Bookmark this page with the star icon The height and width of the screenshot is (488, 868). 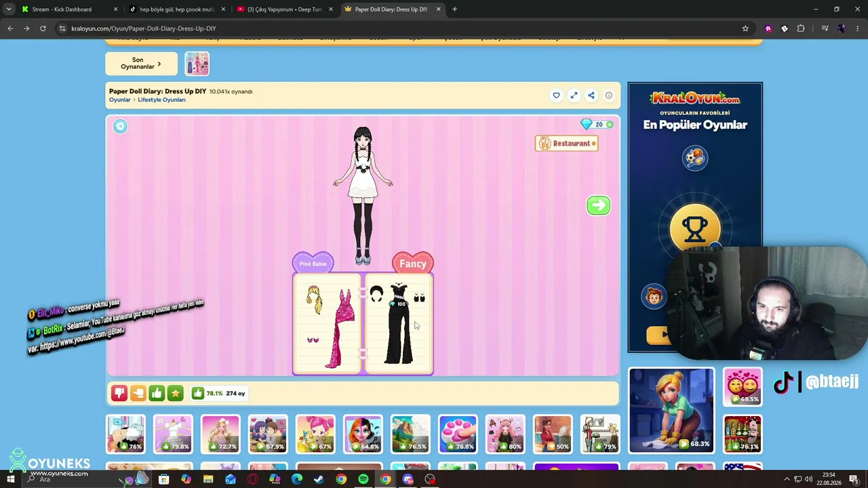point(745,28)
